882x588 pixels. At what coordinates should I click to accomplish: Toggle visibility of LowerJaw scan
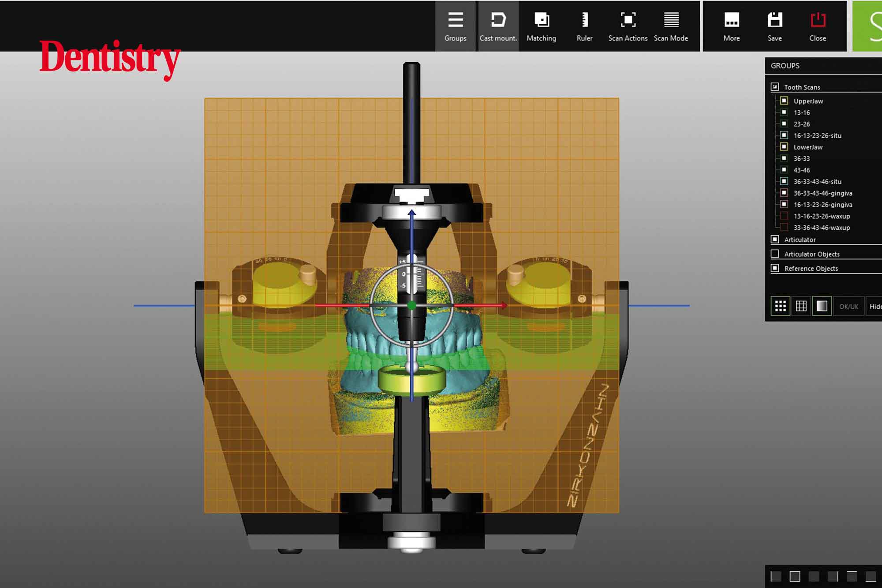[784, 146]
